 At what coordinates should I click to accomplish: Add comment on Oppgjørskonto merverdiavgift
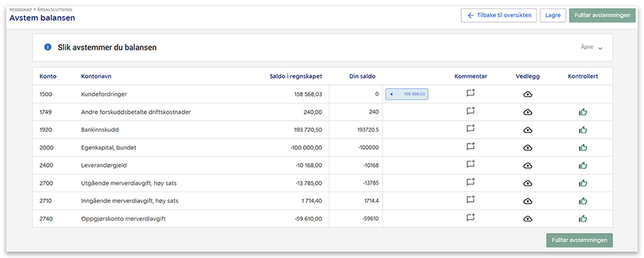click(x=470, y=218)
